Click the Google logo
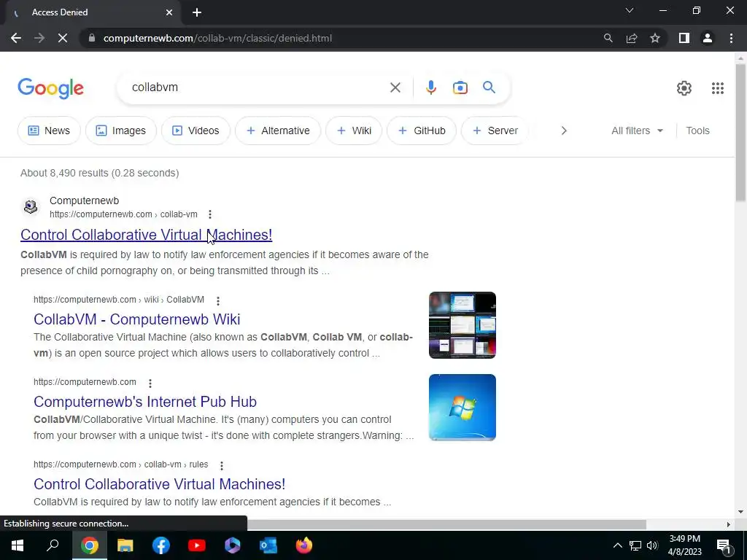 coord(50,88)
